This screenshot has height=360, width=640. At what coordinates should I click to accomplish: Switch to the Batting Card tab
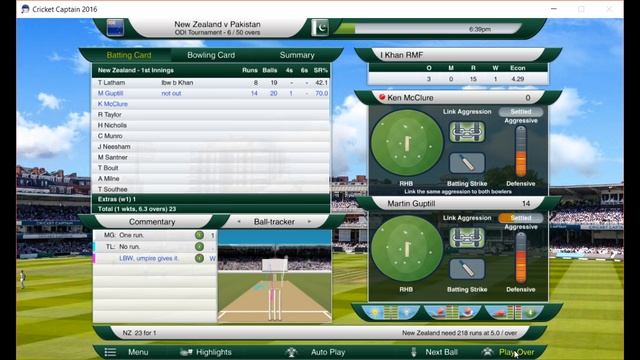129,55
